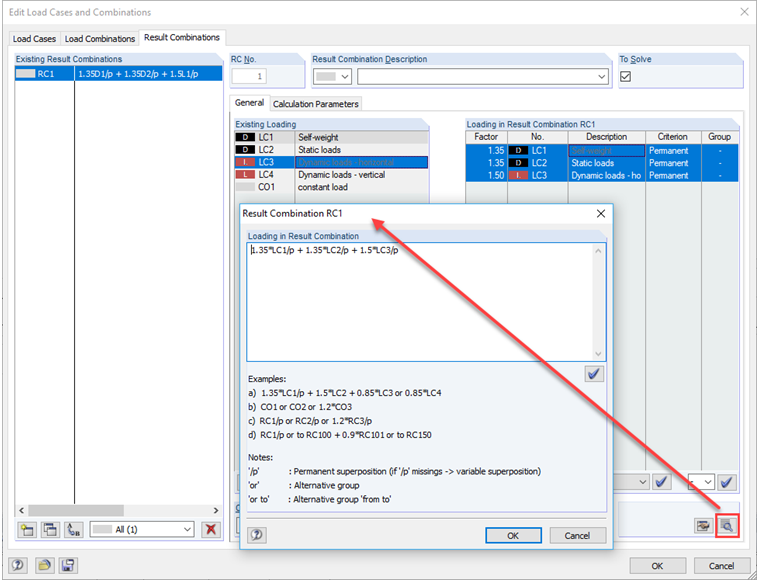Switch to the Load Cases tab
760x580 pixels.
coord(34,39)
